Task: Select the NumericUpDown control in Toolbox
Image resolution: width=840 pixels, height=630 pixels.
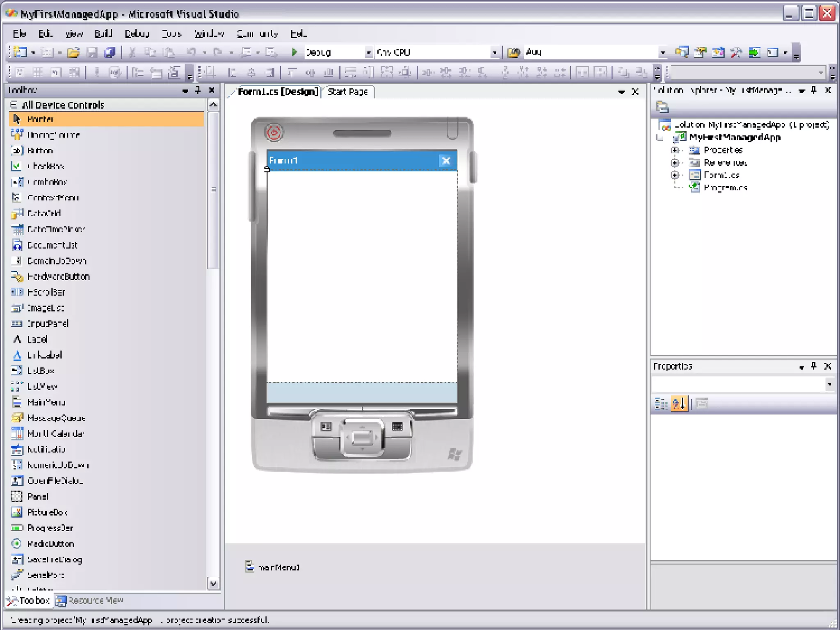Action: click(x=106, y=465)
